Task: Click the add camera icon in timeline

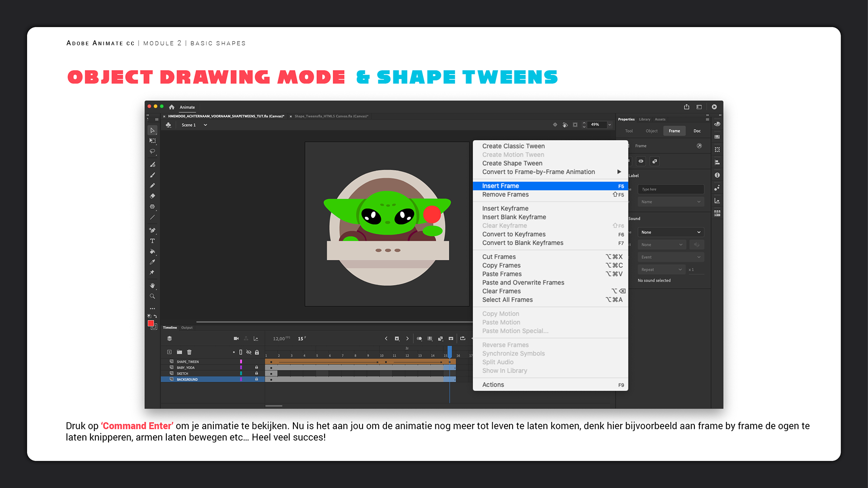Action: [236, 338]
